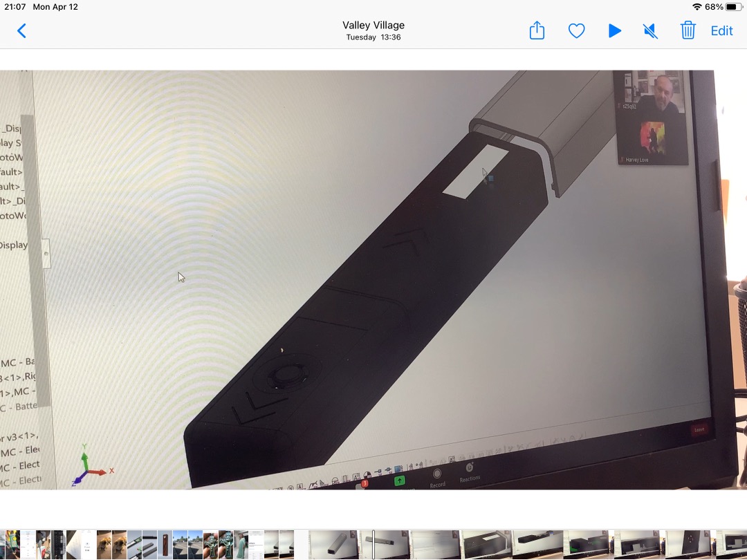Image resolution: width=747 pixels, height=560 pixels.
Task: Select the leftmost pug dog photo thumbnail
Action: click(104, 545)
